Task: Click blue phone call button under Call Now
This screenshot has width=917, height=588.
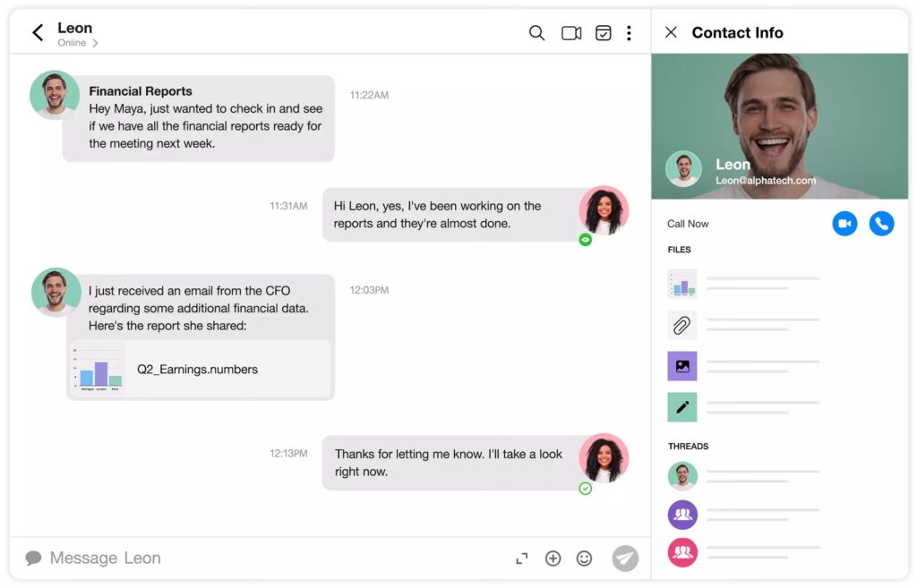Action: 881,224
